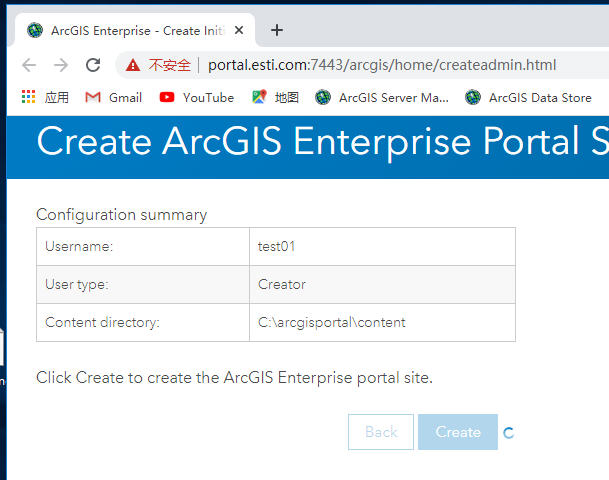The width and height of the screenshot is (609, 480).
Task: Click the 'test01' username value
Action: pos(276,247)
